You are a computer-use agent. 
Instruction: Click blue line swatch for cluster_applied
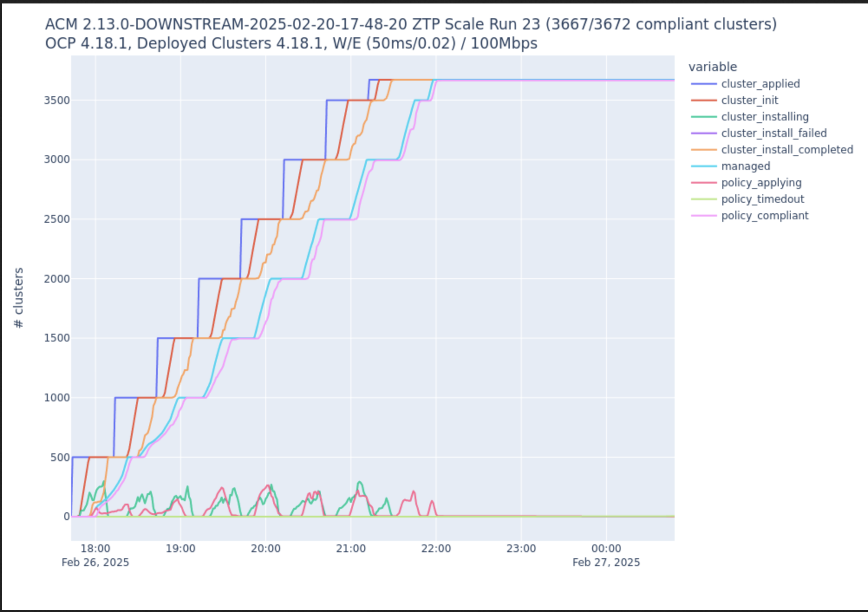point(704,84)
